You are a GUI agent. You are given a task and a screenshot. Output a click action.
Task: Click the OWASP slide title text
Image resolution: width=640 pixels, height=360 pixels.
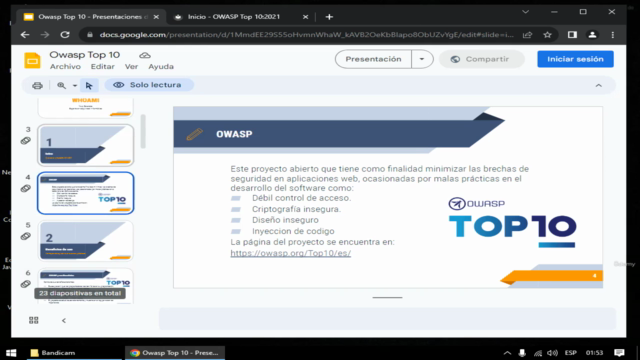[x=234, y=134]
